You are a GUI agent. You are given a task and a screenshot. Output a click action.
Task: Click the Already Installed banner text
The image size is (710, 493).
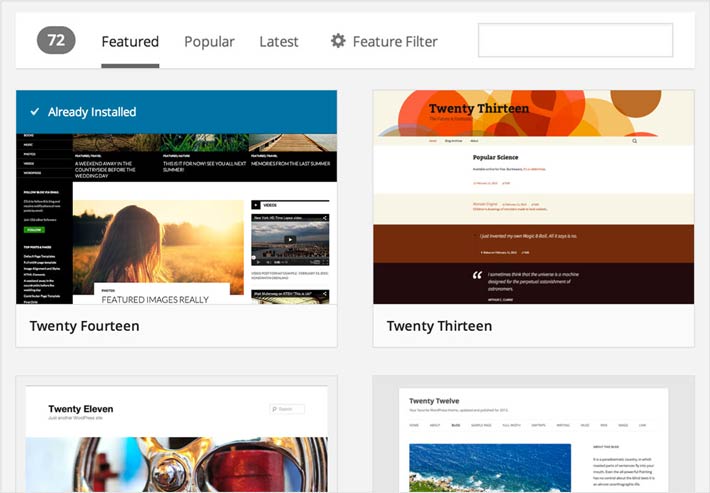(x=92, y=112)
